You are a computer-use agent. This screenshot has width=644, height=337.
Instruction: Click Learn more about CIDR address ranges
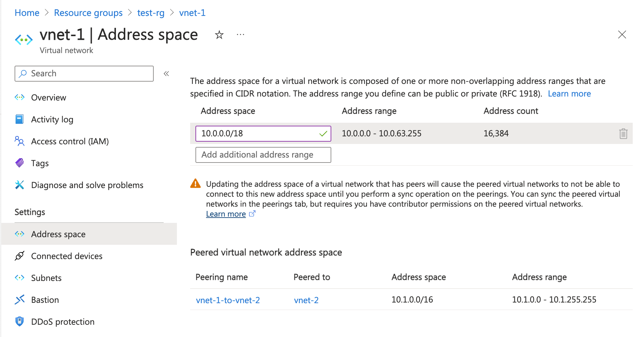[569, 94]
